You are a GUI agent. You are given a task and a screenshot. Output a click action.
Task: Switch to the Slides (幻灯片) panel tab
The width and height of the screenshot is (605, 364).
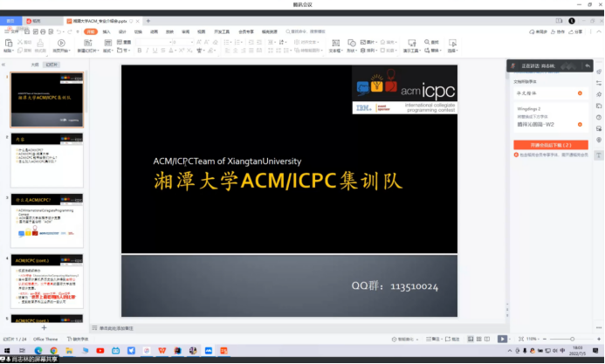click(x=52, y=65)
